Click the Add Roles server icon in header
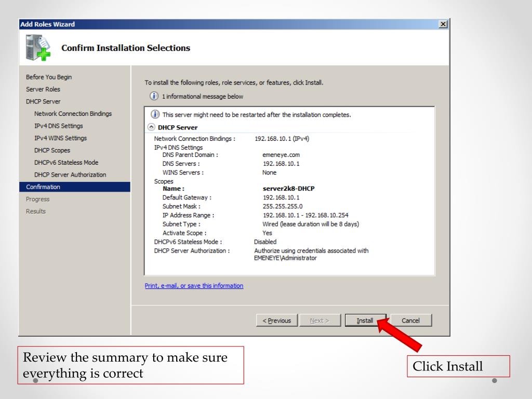This screenshot has height=399, width=532. 37,48
